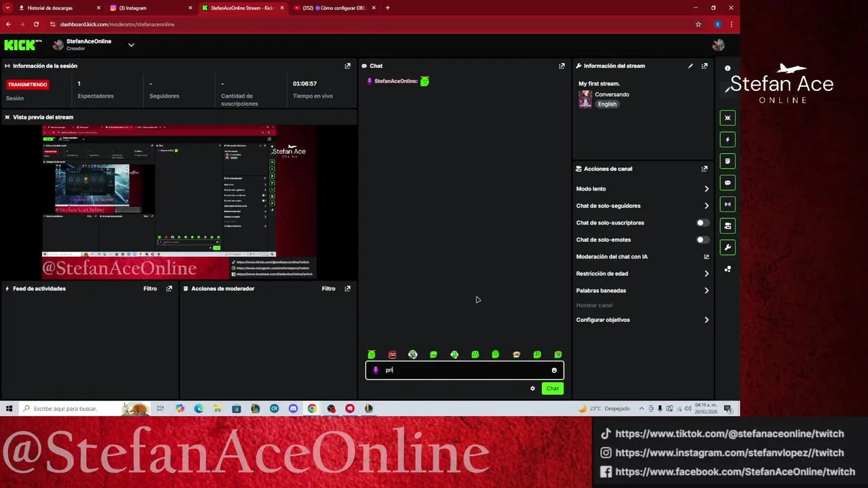Click the stream preview thumbnail
Image resolution: width=868 pixels, height=488 pixels.
(179, 202)
